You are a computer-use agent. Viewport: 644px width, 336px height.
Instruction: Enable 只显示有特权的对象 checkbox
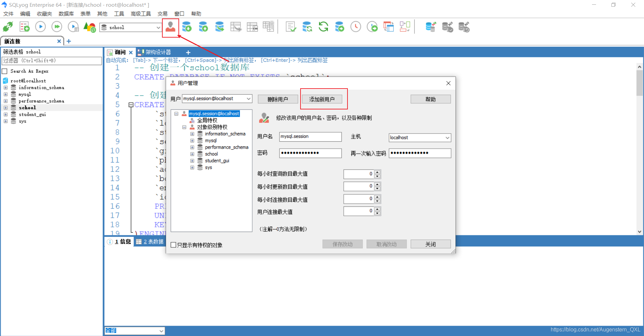[173, 245]
